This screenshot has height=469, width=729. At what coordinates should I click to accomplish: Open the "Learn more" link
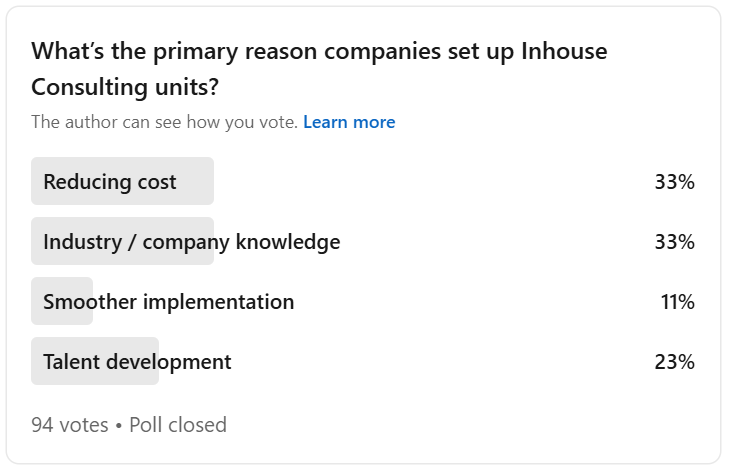[349, 122]
